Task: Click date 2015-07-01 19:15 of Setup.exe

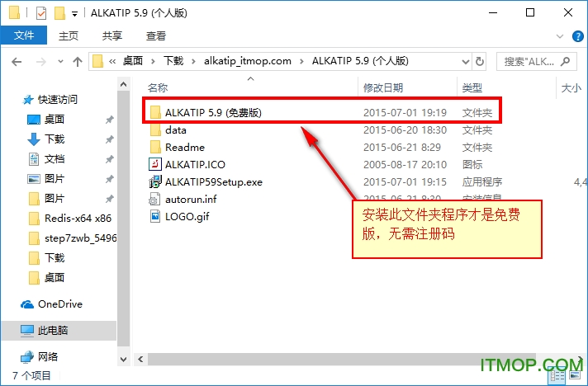Action: pyautogui.click(x=405, y=182)
